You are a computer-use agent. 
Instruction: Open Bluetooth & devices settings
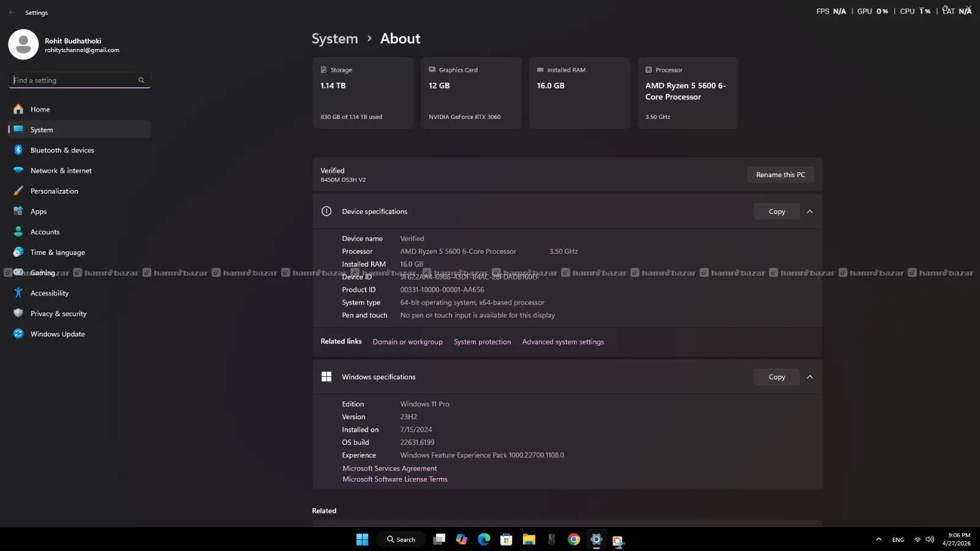pos(80,150)
